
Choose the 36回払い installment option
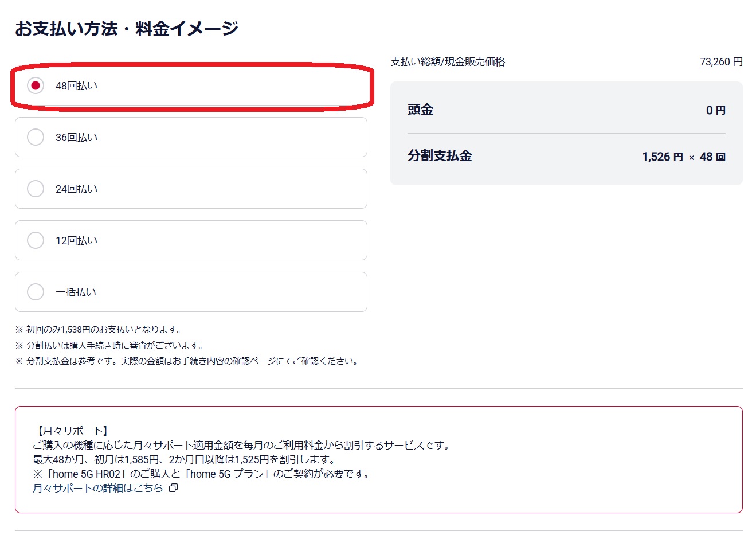tap(191, 137)
